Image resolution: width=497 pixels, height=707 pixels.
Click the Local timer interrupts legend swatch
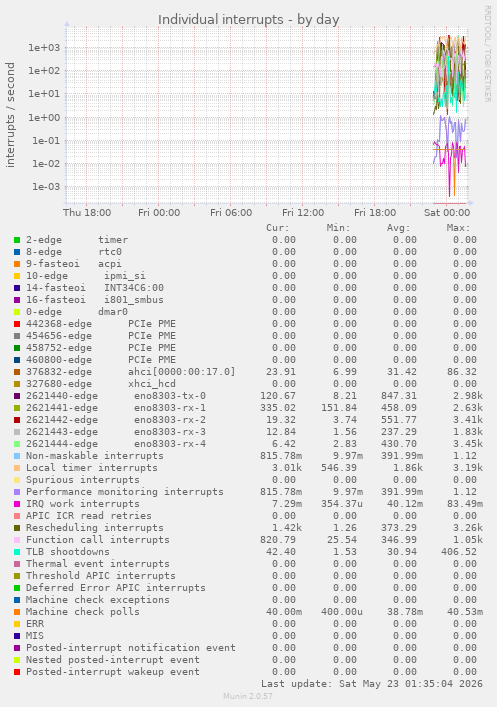pos(17,468)
